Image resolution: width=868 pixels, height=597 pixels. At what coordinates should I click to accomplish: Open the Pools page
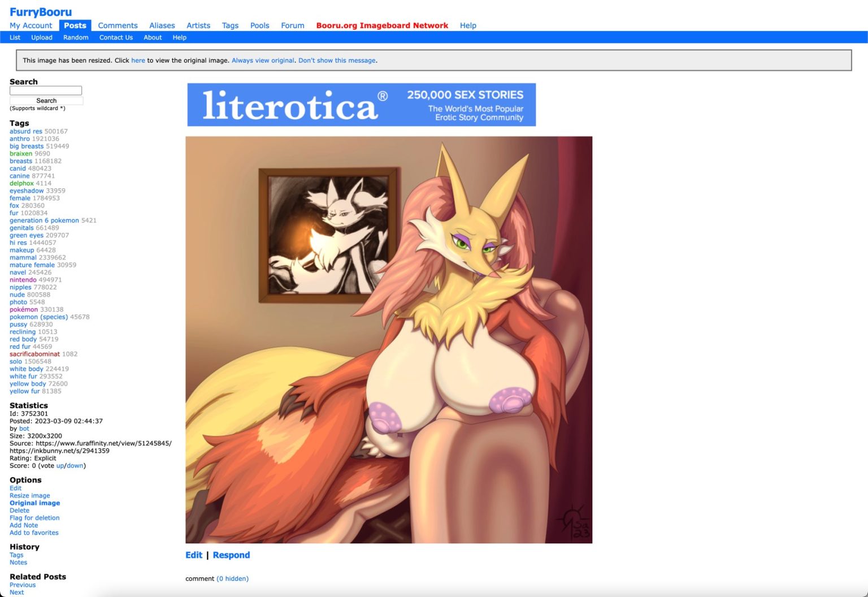(260, 25)
